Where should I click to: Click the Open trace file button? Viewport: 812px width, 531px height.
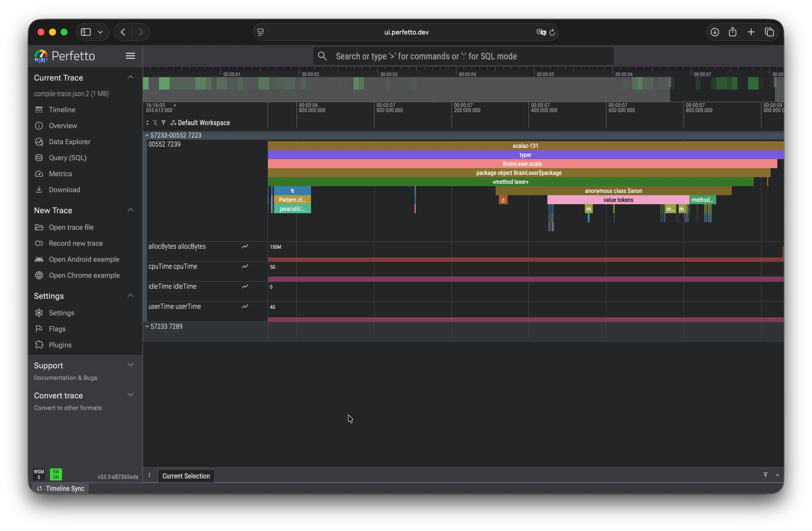71,227
